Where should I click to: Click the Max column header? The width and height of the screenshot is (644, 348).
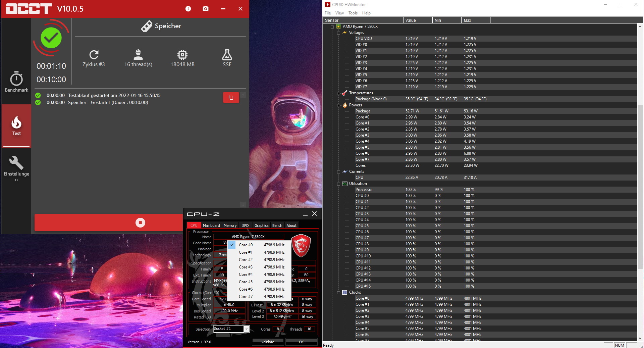click(476, 20)
